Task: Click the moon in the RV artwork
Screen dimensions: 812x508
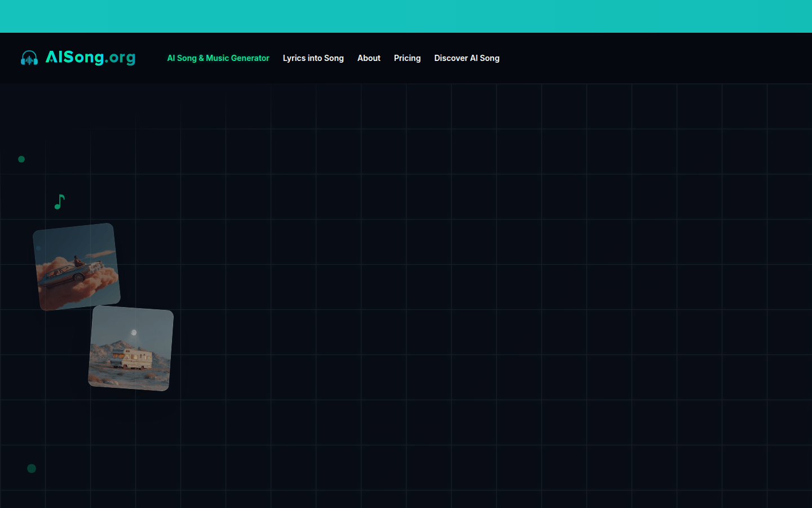Action: 134,332
